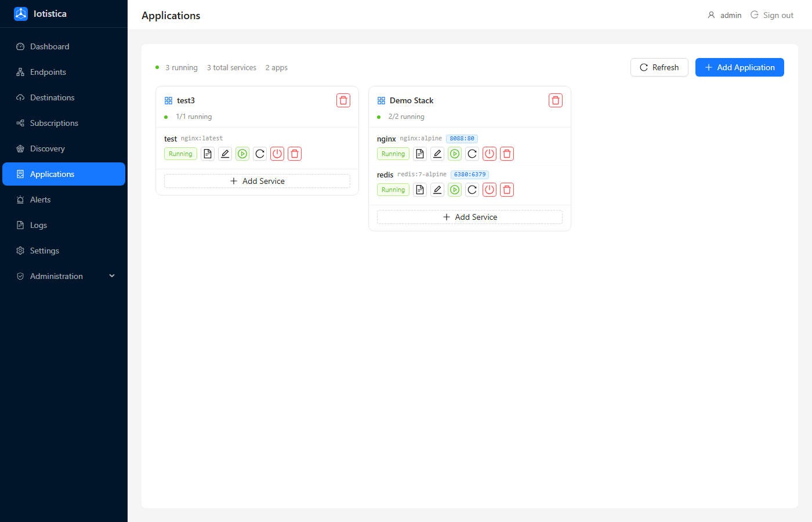Restart the nginx service
Viewport: 812px width, 522px height.
472,154
